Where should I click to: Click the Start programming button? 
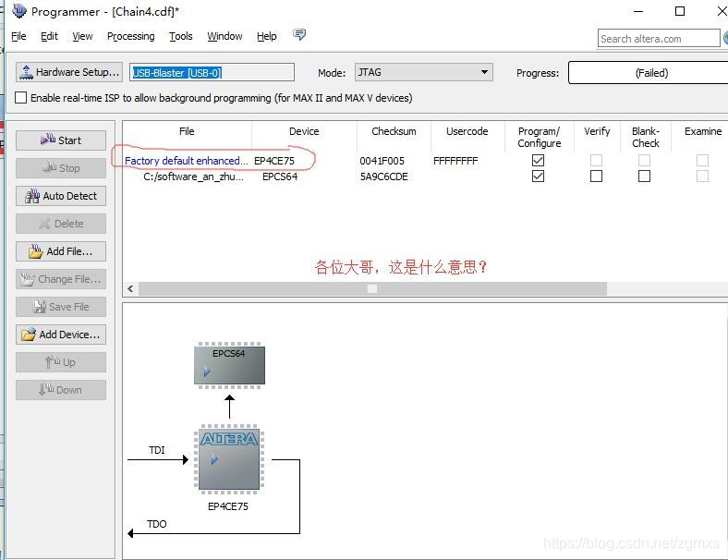[x=61, y=140]
